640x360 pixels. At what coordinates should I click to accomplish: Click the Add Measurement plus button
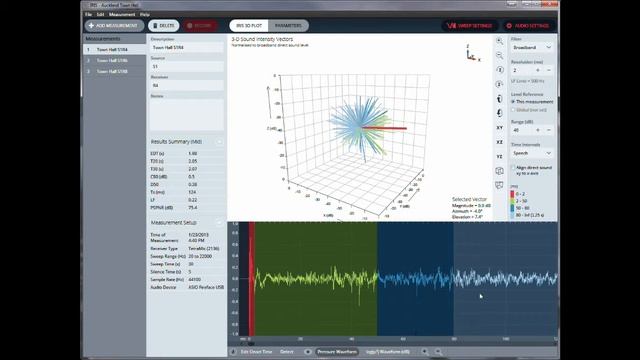tap(114, 25)
